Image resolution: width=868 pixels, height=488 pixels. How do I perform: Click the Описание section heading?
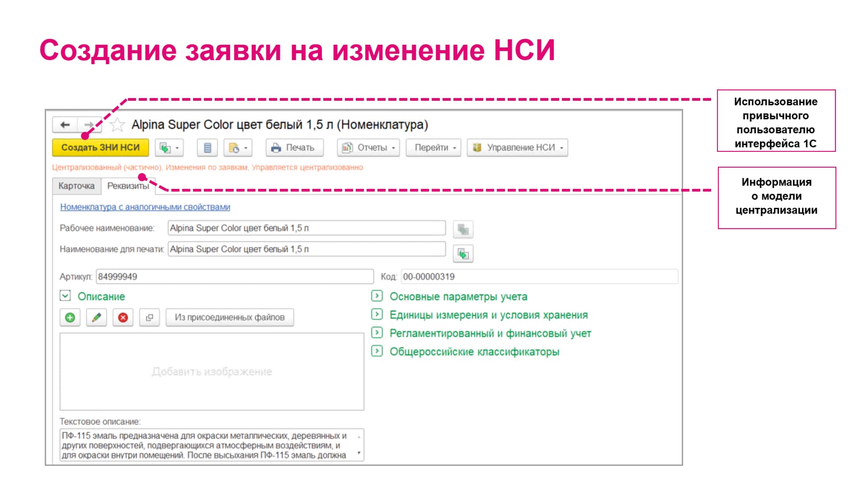coord(101,296)
